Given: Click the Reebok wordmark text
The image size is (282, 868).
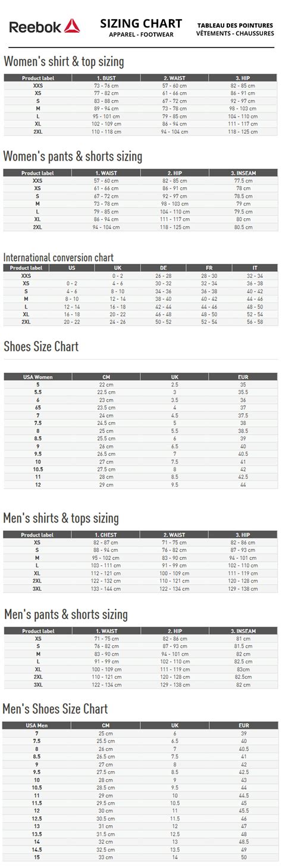Looking at the screenshot, I should pos(35,27).
